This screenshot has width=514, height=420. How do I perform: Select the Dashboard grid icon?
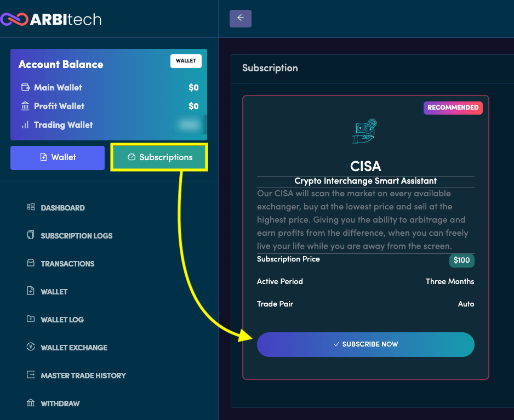[x=30, y=207]
